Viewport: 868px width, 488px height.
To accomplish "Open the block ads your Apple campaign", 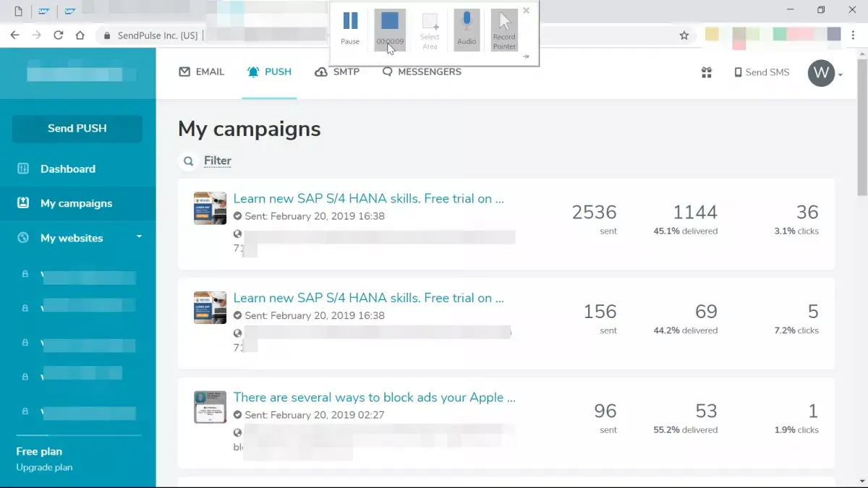I will pos(375,397).
